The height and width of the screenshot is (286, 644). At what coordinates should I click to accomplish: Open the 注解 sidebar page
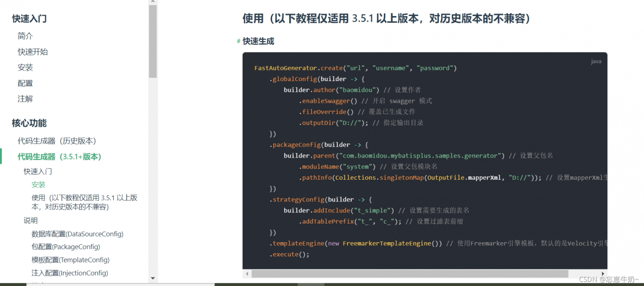coord(25,99)
